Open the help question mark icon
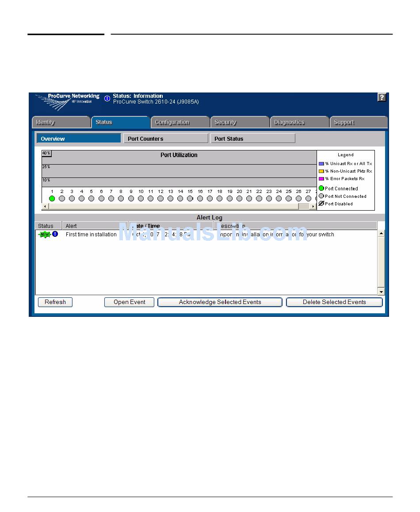Viewport: 420px width, 512px height. (382, 97)
